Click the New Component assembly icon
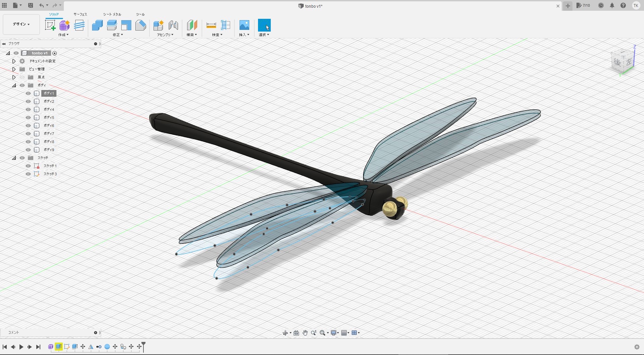 (158, 25)
